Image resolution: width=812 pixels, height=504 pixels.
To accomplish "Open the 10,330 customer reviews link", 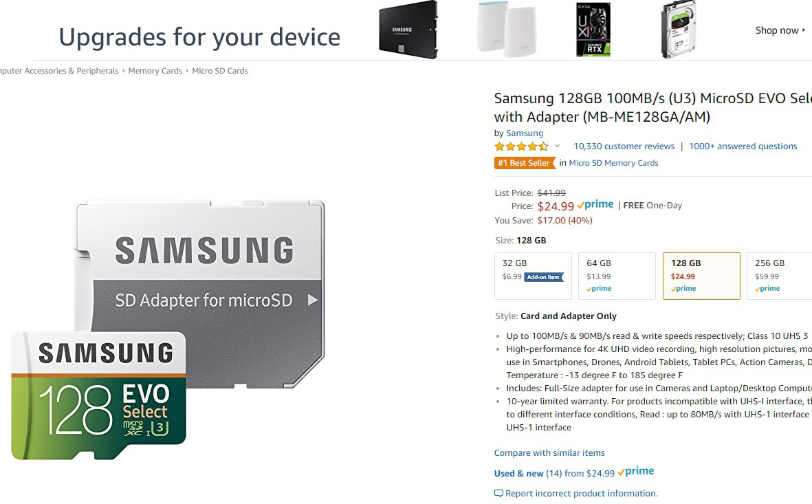I will (624, 146).
